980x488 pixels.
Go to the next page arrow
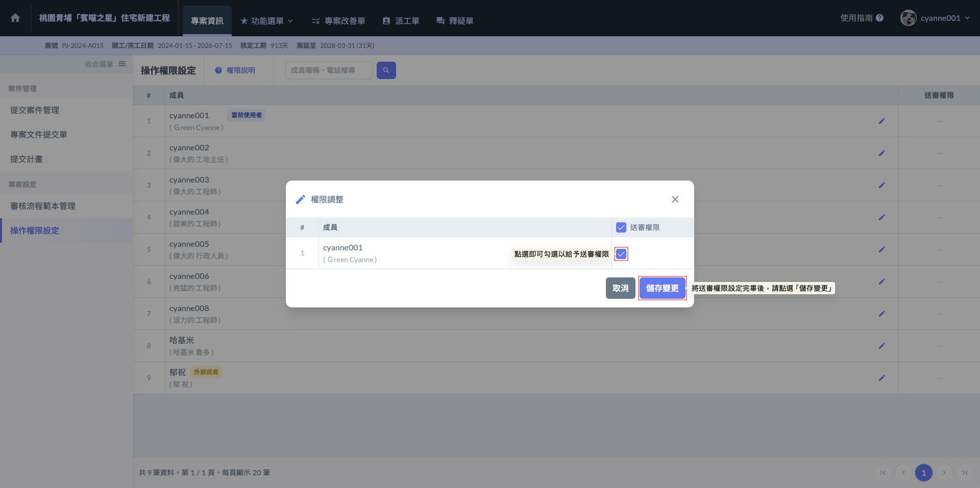pyautogui.click(x=944, y=473)
